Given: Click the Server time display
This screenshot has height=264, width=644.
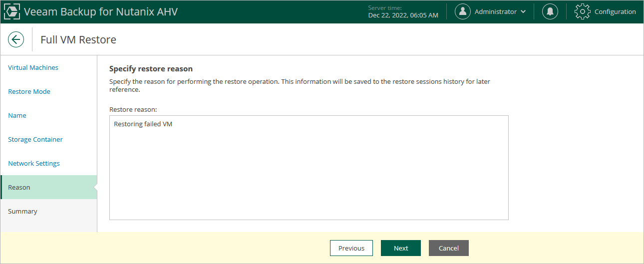Looking at the screenshot, I should point(403,11).
